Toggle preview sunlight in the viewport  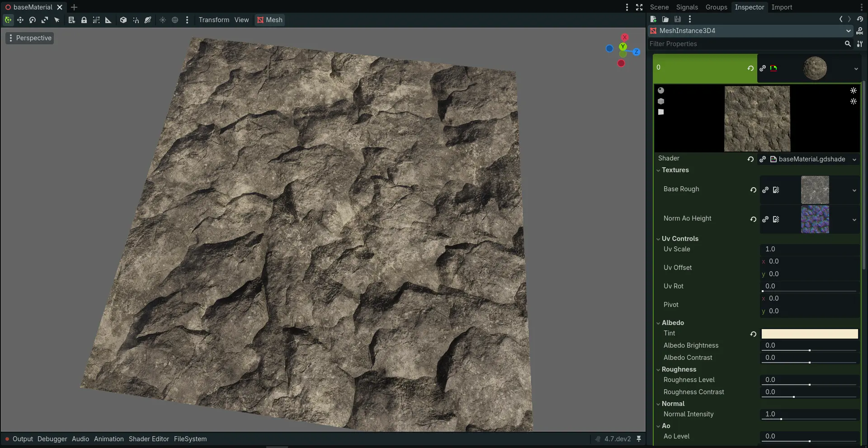tap(163, 20)
